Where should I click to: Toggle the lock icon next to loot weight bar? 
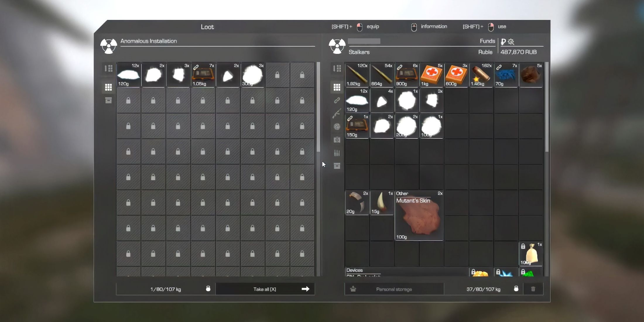pyautogui.click(x=208, y=289)
